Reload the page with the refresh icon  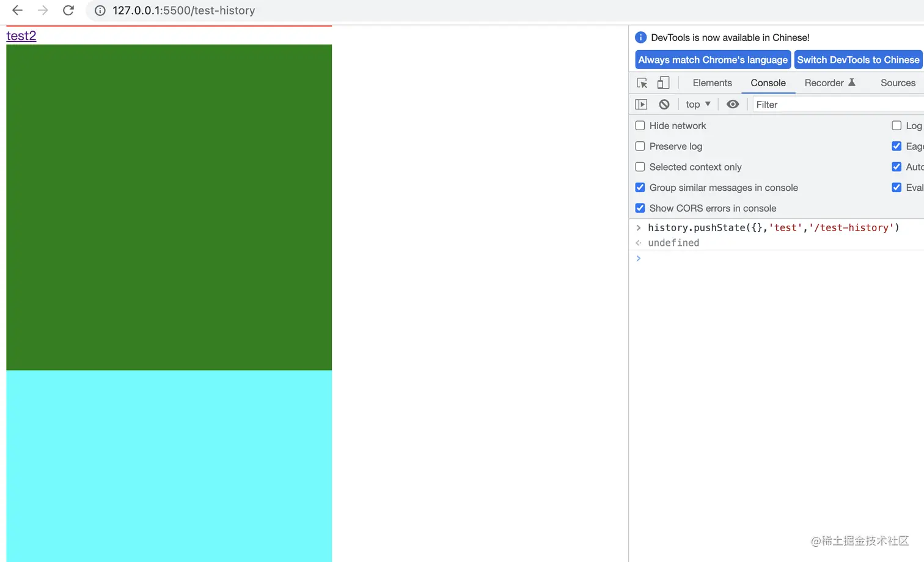click(x=68, y=10)
